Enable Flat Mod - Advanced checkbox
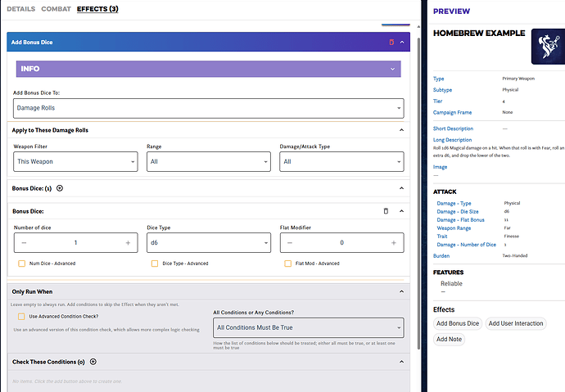Viewport: 565px width, 392px height. pyautogui.click(x=287, y=264)
